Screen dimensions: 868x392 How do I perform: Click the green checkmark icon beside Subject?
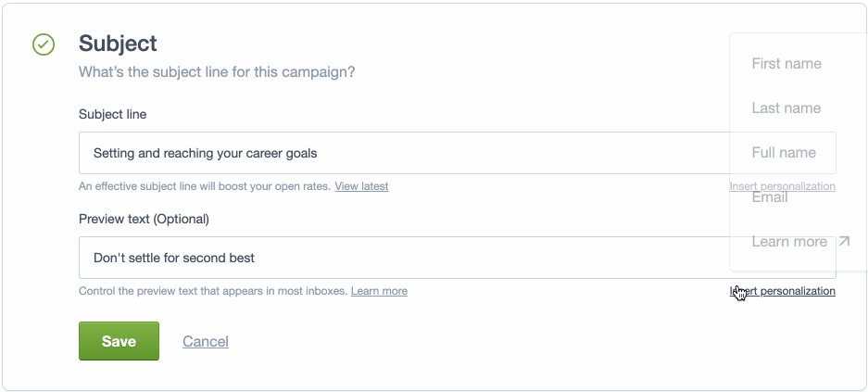[x=44, y=44]
